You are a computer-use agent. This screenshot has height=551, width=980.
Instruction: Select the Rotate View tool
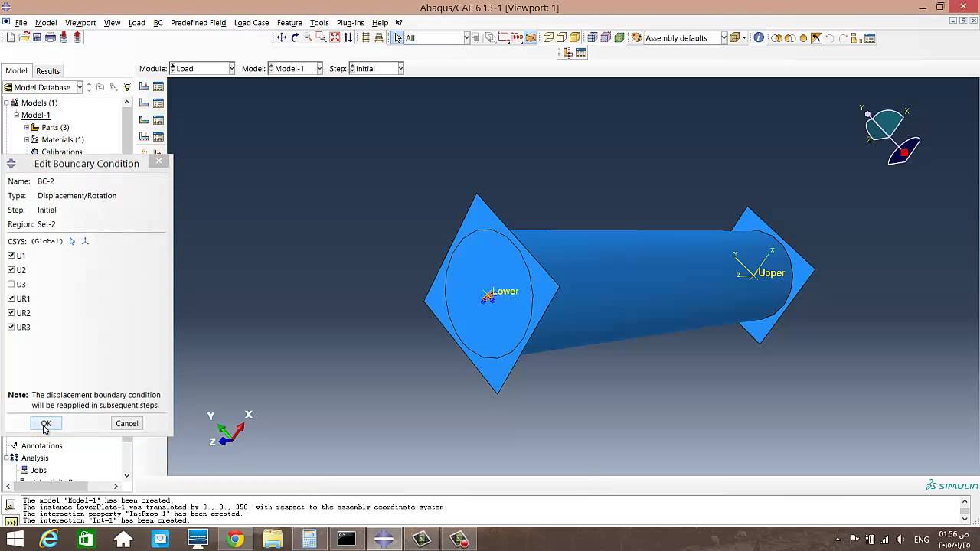click(295, 37)
